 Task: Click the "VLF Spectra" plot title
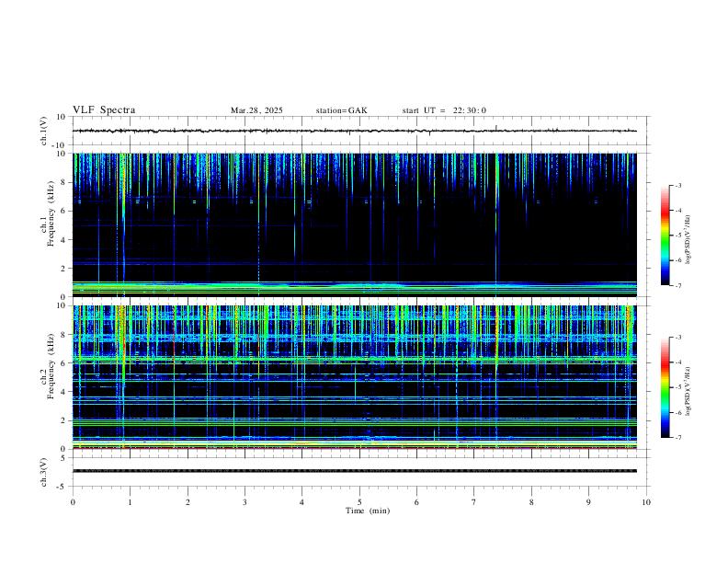point(104,110)
